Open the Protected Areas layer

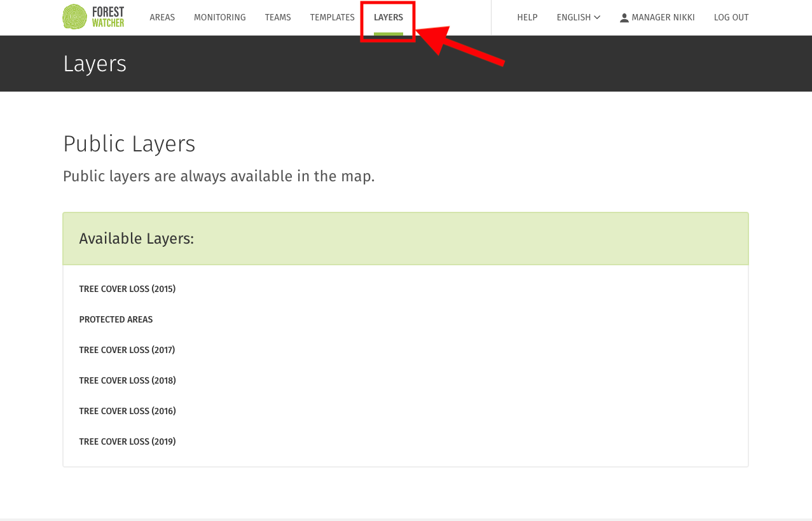[x=116, y=319]
